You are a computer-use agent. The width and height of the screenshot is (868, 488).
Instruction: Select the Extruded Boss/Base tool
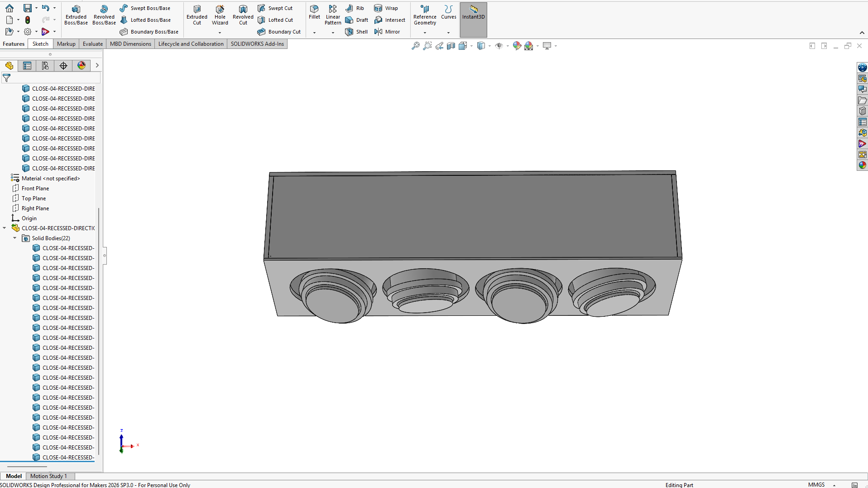(x=76, y=15)
